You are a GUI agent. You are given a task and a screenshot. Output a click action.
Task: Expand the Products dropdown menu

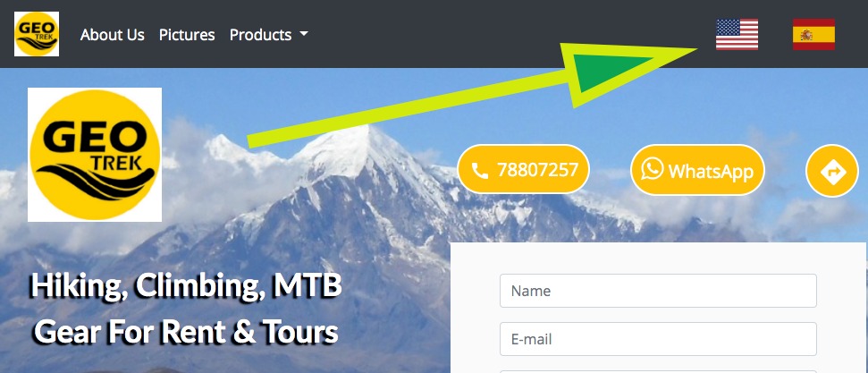click(x=268, y=35)
